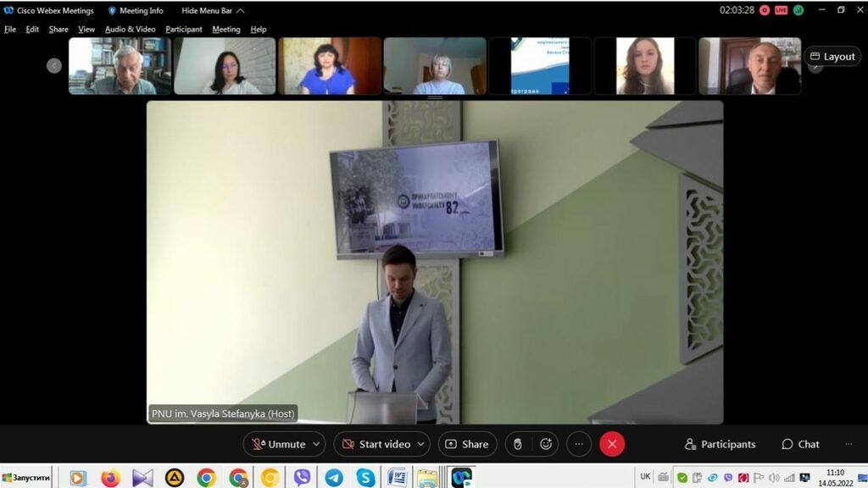868x488 pixels.
Task: Open the Participant menu
Action: click(x=184, y=29)
